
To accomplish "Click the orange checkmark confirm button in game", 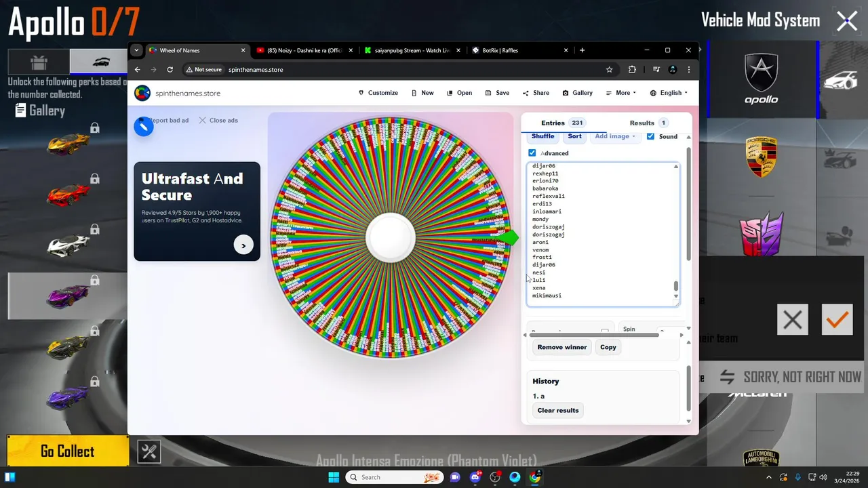I will [837, 319].
